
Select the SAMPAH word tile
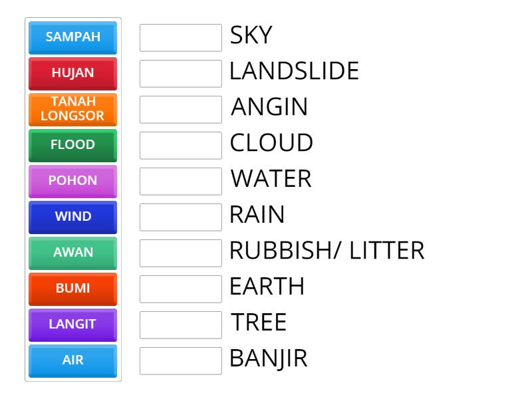click(x=72, y=37)
